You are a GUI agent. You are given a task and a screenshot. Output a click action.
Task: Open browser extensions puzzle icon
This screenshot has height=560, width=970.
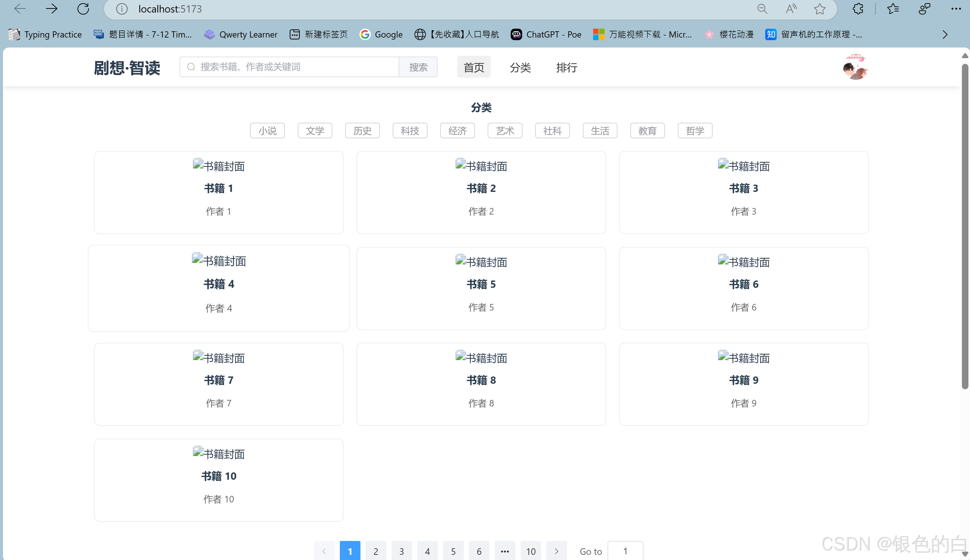coord(858,9)
